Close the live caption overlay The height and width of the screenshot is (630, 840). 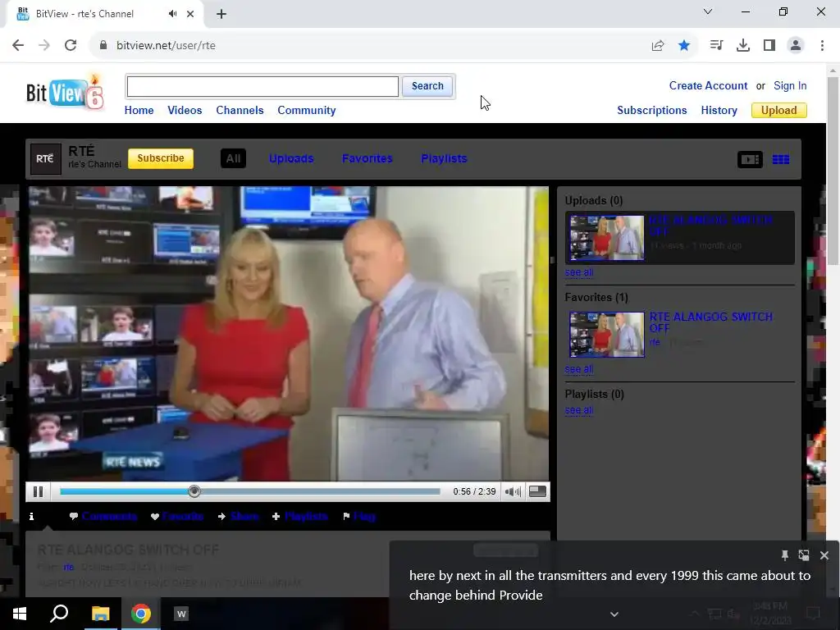coord(824,555)
